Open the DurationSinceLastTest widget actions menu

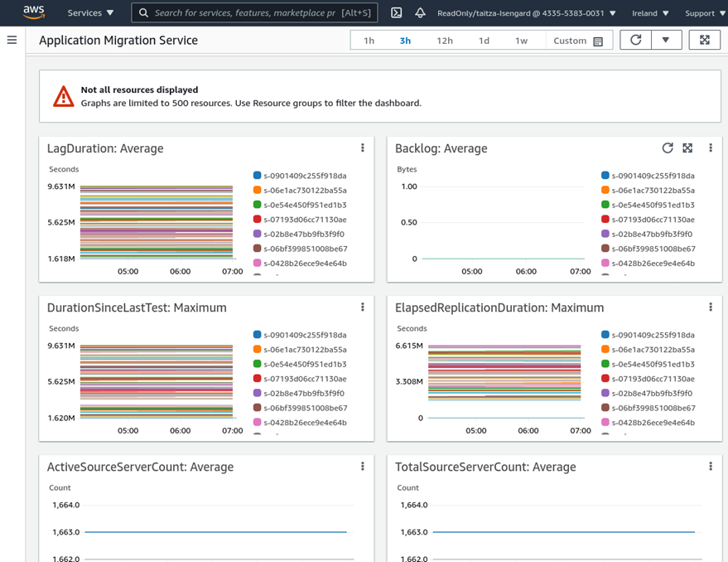pyautogui.click(x=363, y=308)
